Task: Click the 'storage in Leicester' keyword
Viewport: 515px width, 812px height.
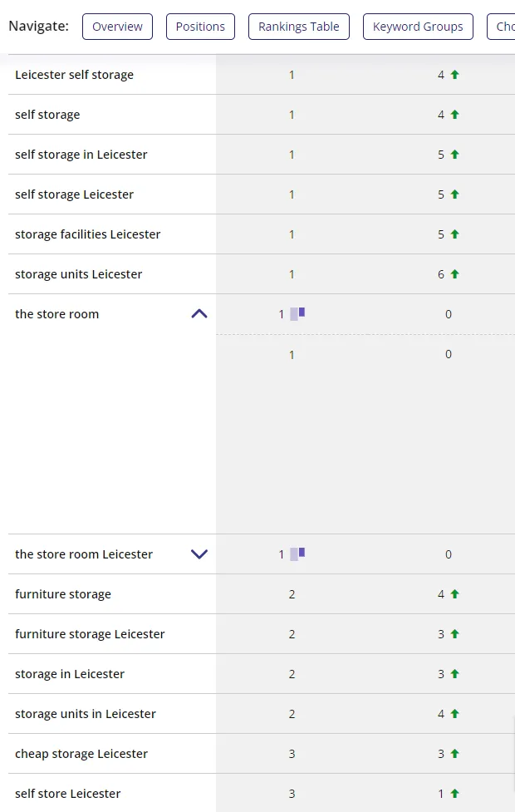Action: point(70,674)
